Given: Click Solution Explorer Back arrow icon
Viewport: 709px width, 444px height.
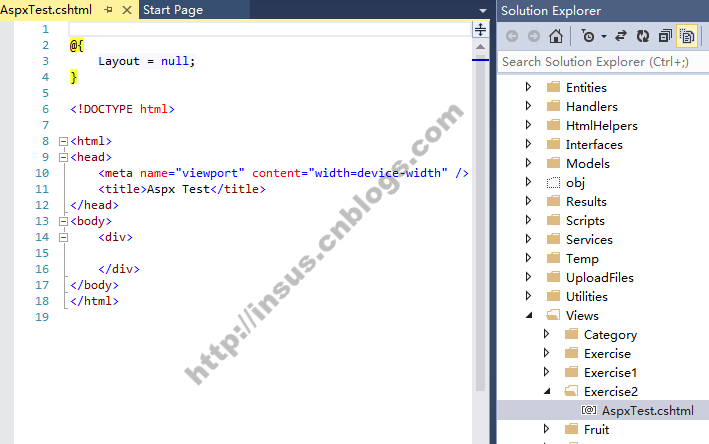Looking at the screenshot, I should pyautogui.click(x=512, y=36).
